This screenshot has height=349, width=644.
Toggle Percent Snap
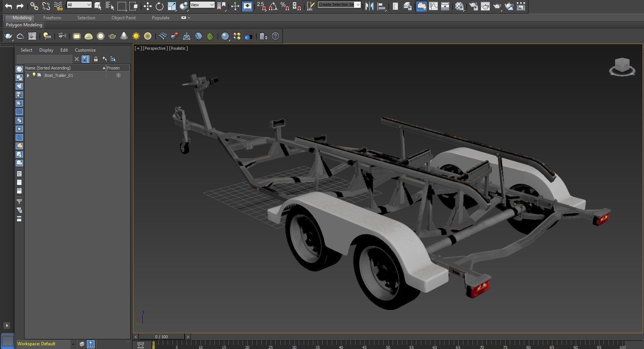285,6
